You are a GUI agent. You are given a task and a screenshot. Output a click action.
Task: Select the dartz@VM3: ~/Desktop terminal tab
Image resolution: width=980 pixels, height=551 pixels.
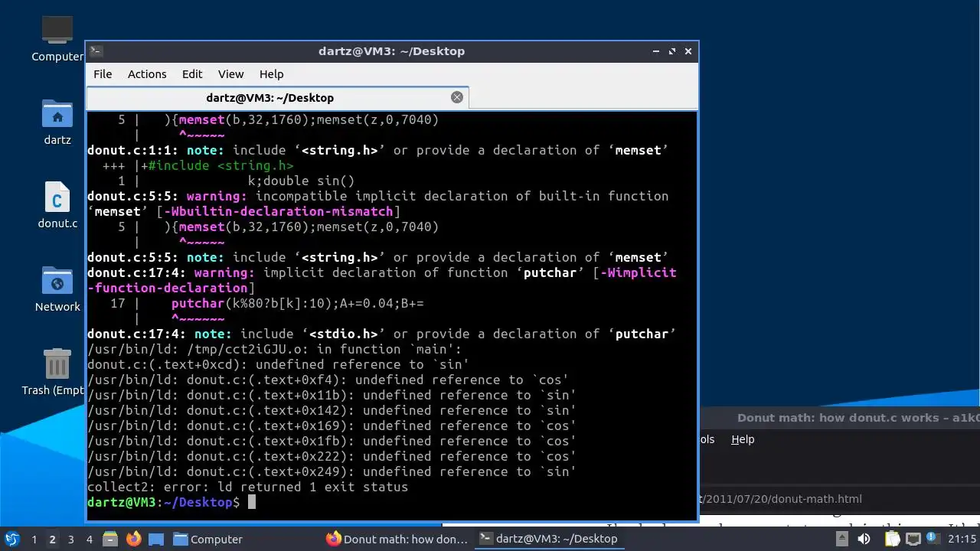(269, 98)
